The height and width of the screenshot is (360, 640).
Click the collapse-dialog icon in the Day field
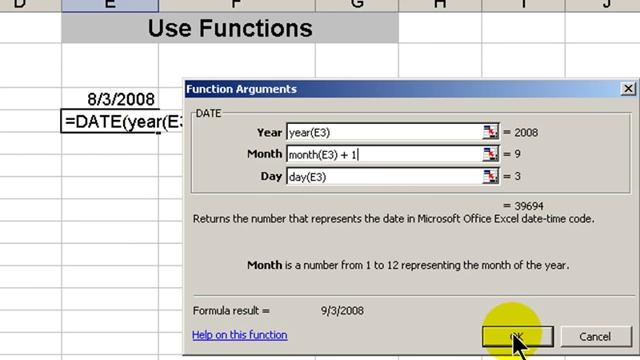[490, 176]
